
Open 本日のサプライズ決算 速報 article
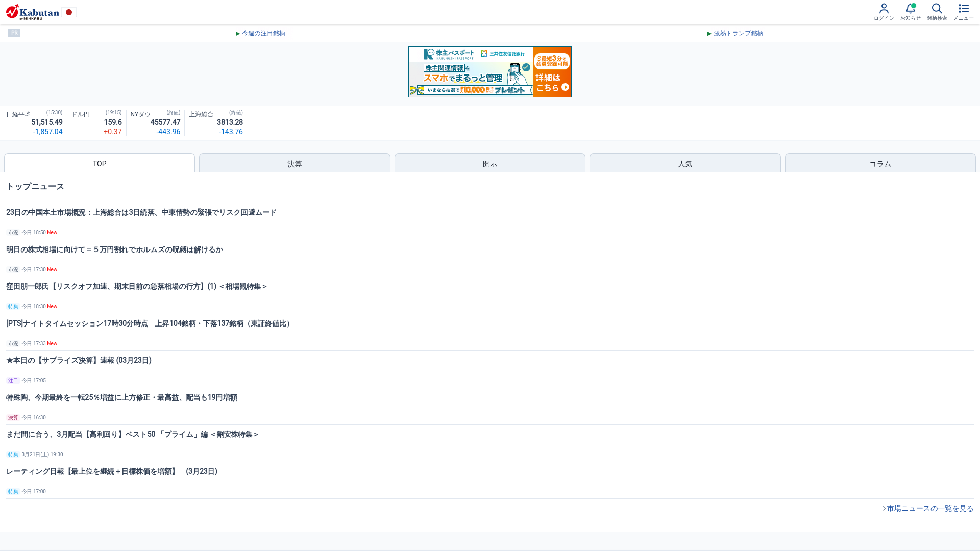pyautogui.click(x=79, y=360)
